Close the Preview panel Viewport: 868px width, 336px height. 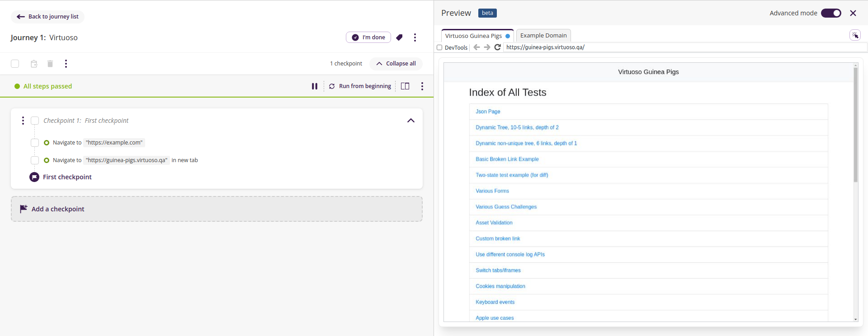click(853, 13)
